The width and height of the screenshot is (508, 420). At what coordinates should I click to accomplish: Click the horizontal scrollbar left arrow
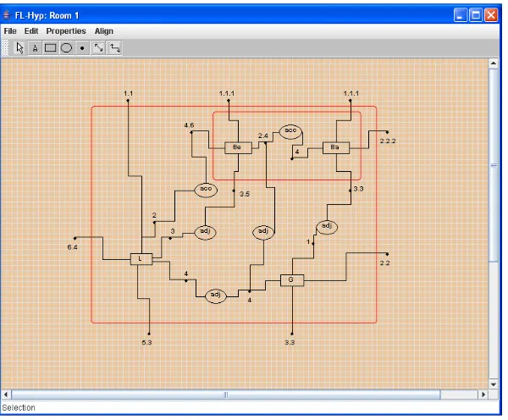[x=6, y=395]
